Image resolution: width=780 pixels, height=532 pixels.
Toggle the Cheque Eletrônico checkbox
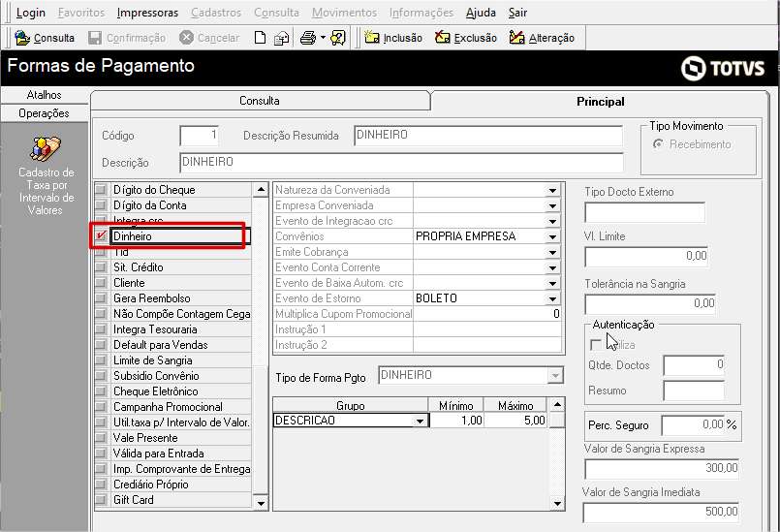tap(101, 391)
